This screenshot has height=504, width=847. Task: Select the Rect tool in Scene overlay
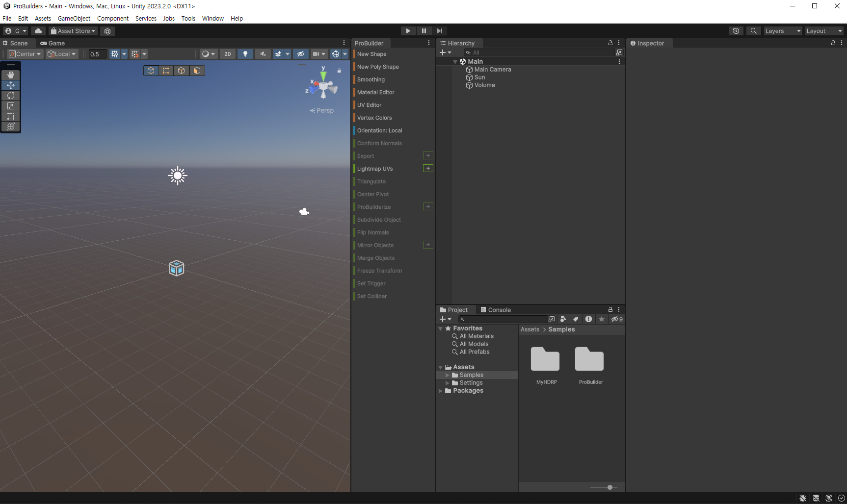coord(11,116)
